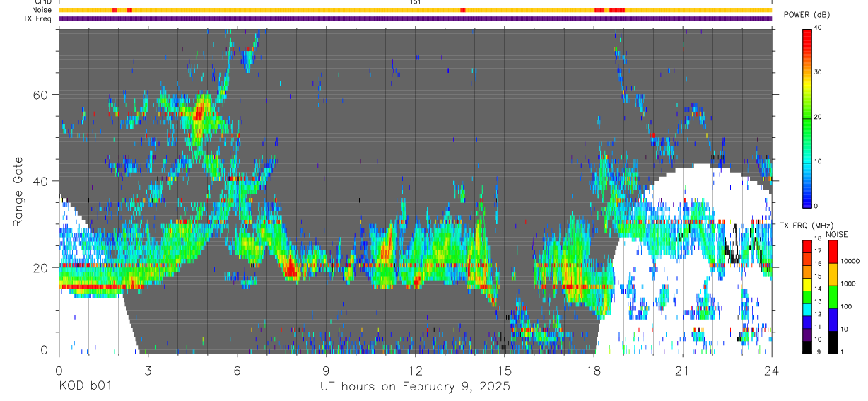Click the yellow Noise strip above the plot

tap(415, 10)
